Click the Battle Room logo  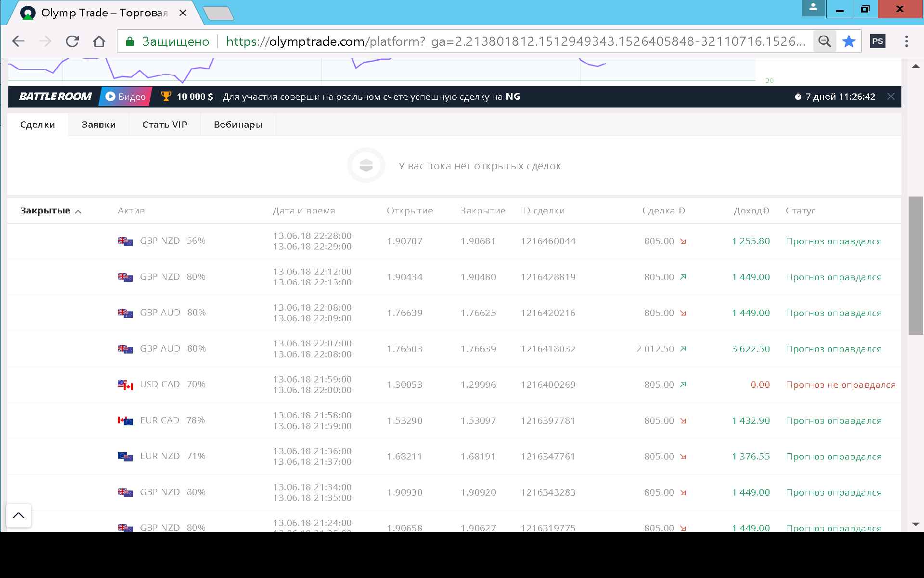pos(55,96)
